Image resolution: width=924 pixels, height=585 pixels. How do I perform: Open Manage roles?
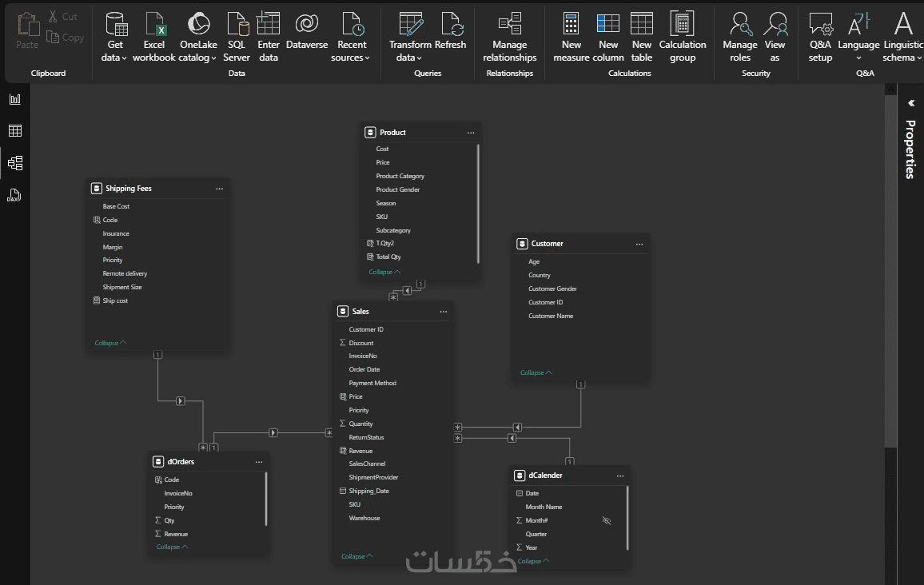(740, 37)
